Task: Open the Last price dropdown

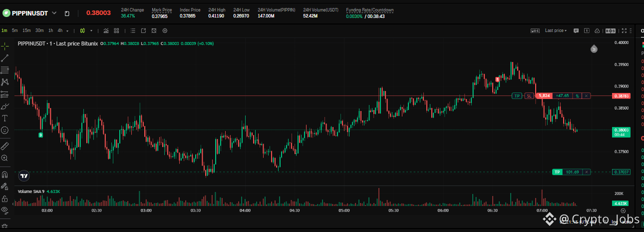Action: (556, 30)
